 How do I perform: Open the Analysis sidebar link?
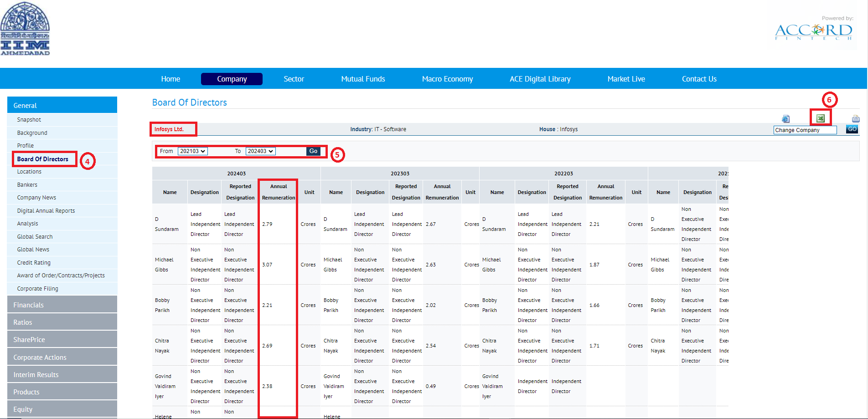[x=27, y=224]
